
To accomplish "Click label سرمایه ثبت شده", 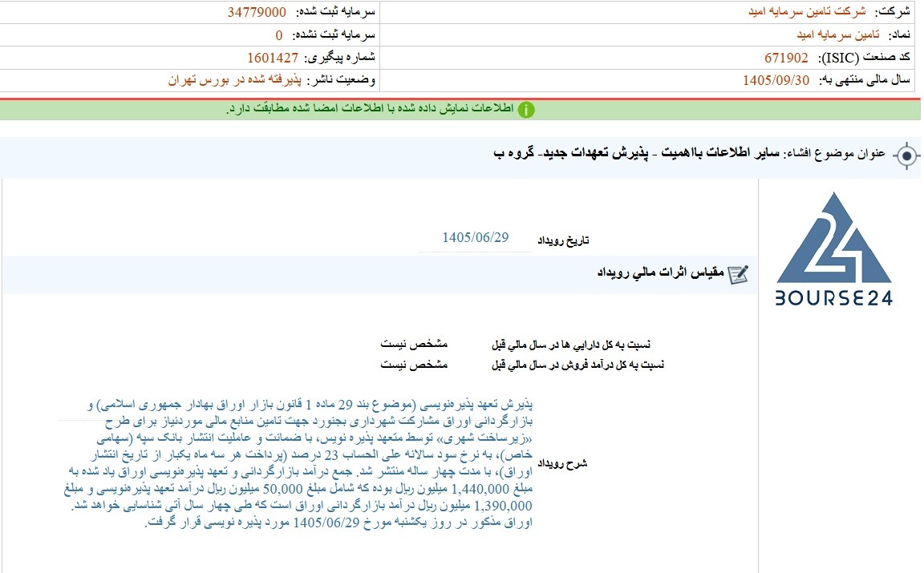I will coord(335,12).
